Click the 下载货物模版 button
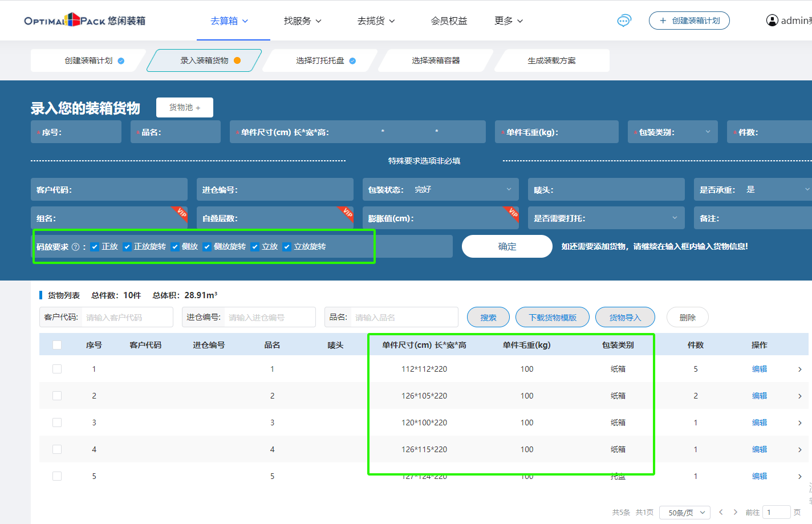This screenshot has width=812, height=524. click(x=553, y=318)
